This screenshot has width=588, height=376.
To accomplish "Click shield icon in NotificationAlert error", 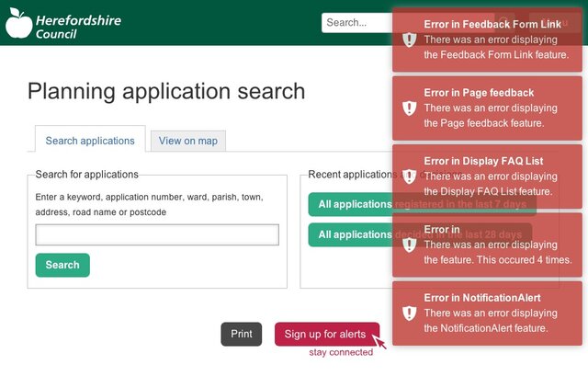I will [x=410, y=313].
